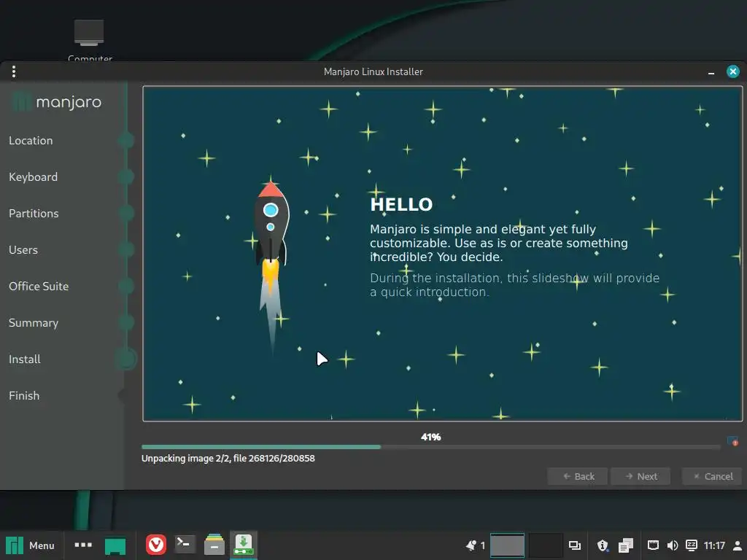Open the wired network tray icon
Screen dimensions: 747x560
click(x=653, y=545)
